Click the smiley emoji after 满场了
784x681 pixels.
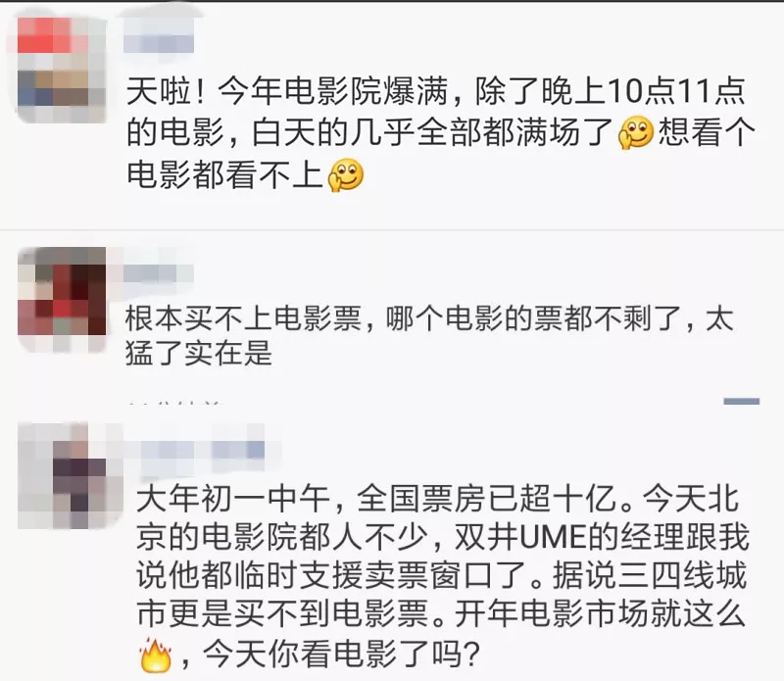pyautogui.click(x=635, y=133)
